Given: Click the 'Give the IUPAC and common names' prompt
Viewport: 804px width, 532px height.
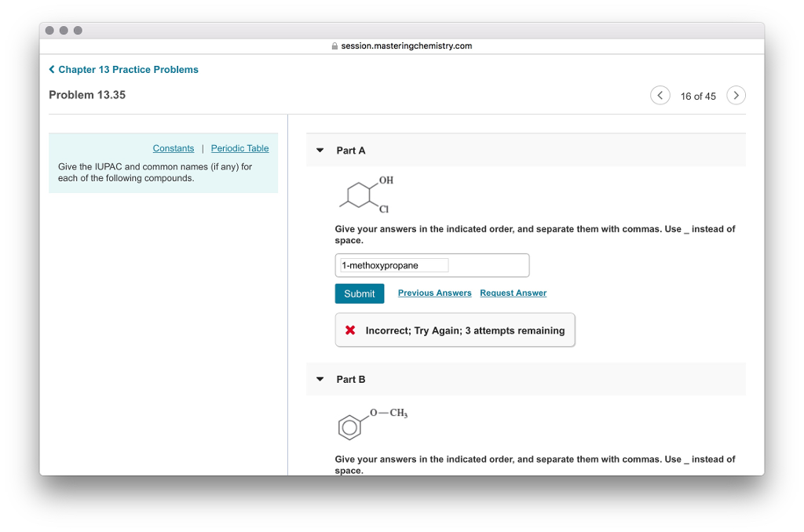Looking at the screenshot, I should (155, 172).
